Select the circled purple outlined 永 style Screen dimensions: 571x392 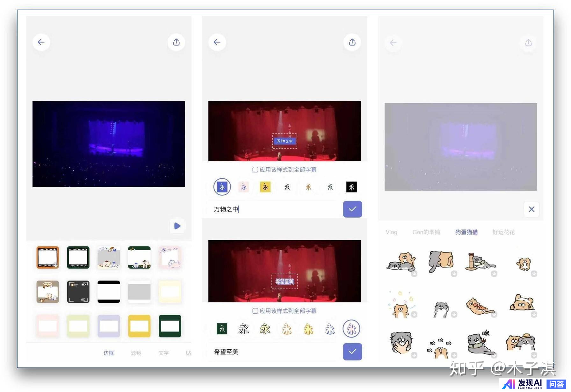pos(351,329)
